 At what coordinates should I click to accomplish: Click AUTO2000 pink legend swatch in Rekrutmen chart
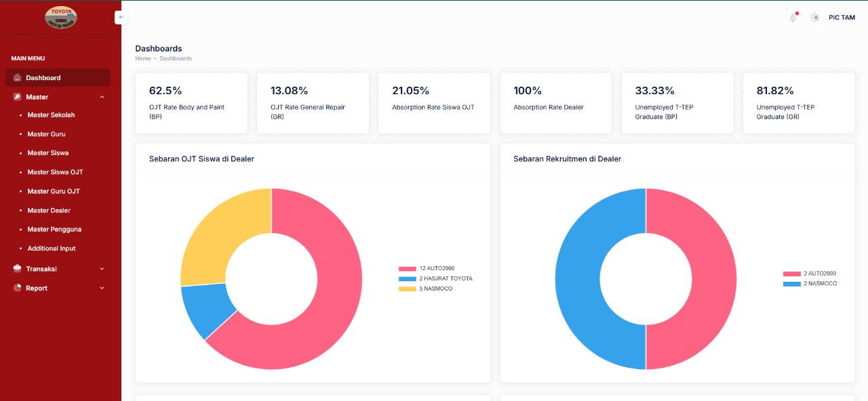pyautogui.click(x=791, y=274)
